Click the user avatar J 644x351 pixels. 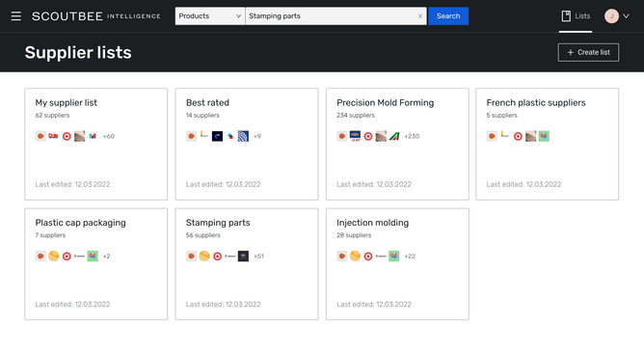[x=611, y=16]
